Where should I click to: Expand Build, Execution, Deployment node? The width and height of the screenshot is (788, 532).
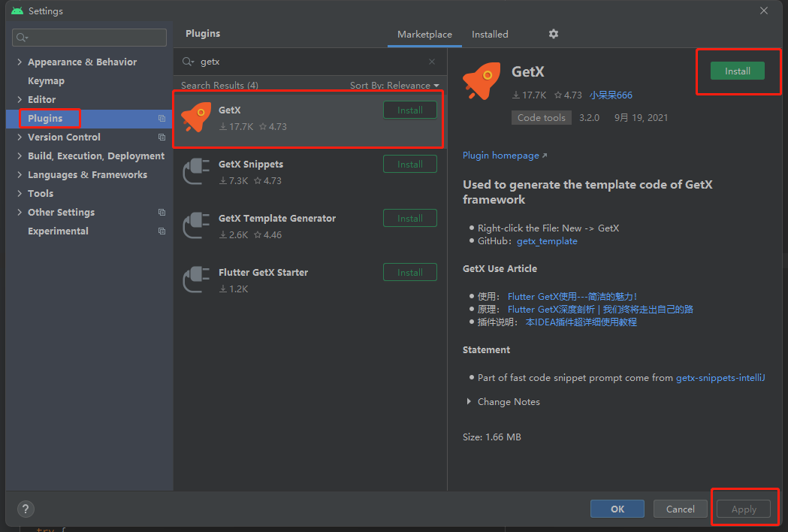[x=20, y=156]
